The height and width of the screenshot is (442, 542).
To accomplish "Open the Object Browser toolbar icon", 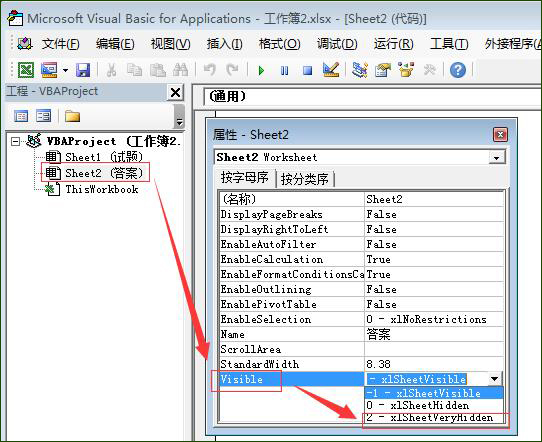I will [x=406, y=70].
